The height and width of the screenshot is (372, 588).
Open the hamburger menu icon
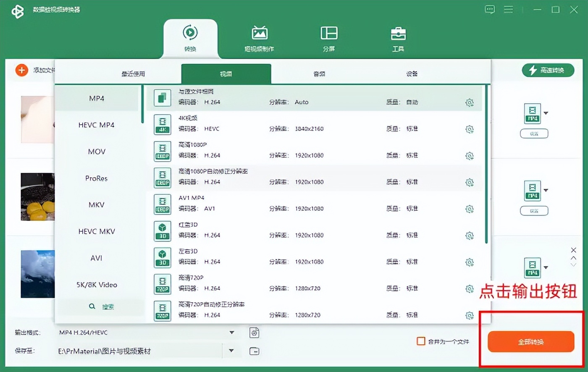tap(508, 9)
